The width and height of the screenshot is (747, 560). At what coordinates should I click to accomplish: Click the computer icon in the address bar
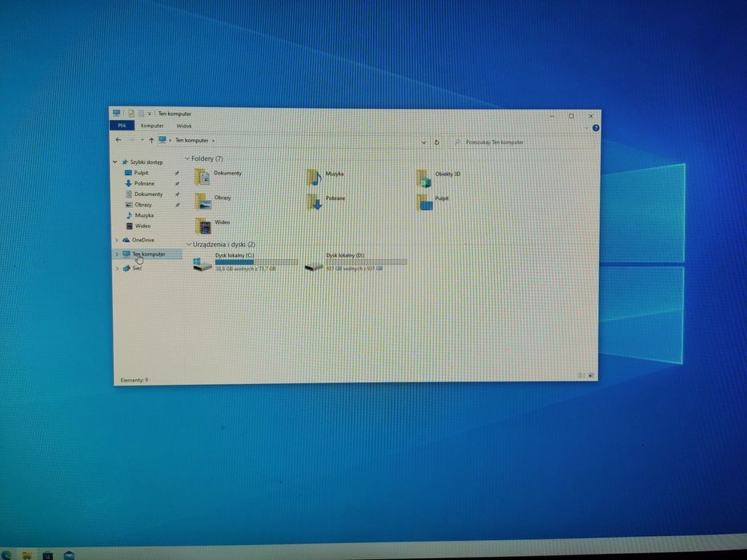click(163, 140)
